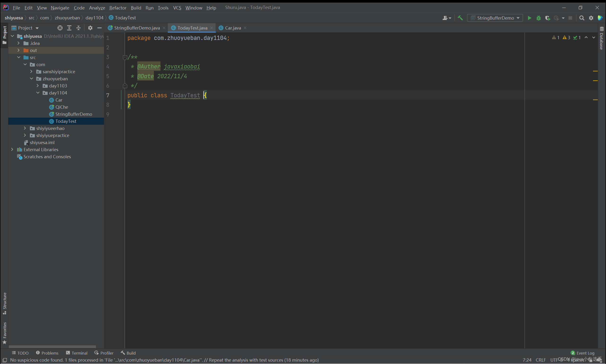The image size is (606, 364).
Task: Open Project panel gear options
Action: click(x=90, y=28)
